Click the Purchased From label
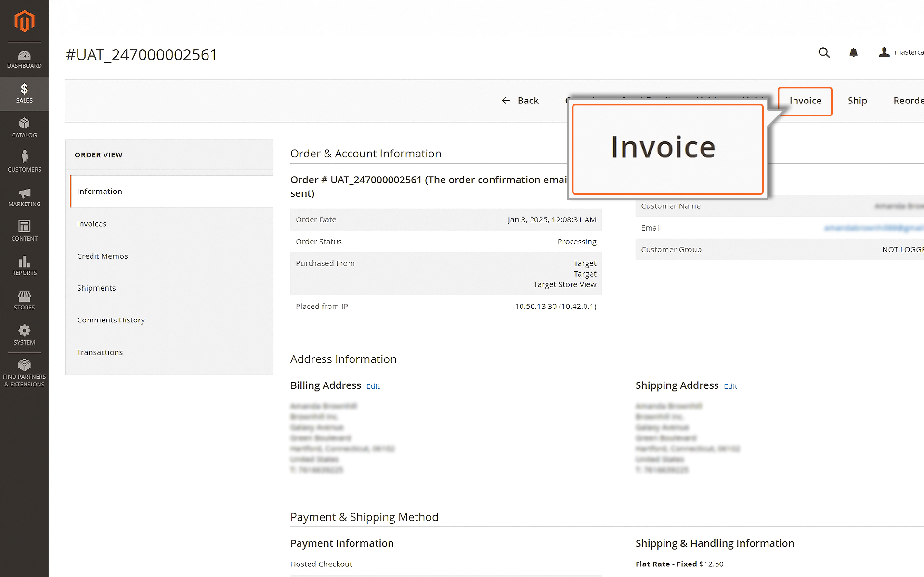This screenshot has width=924, height=577. coord(325,263)
